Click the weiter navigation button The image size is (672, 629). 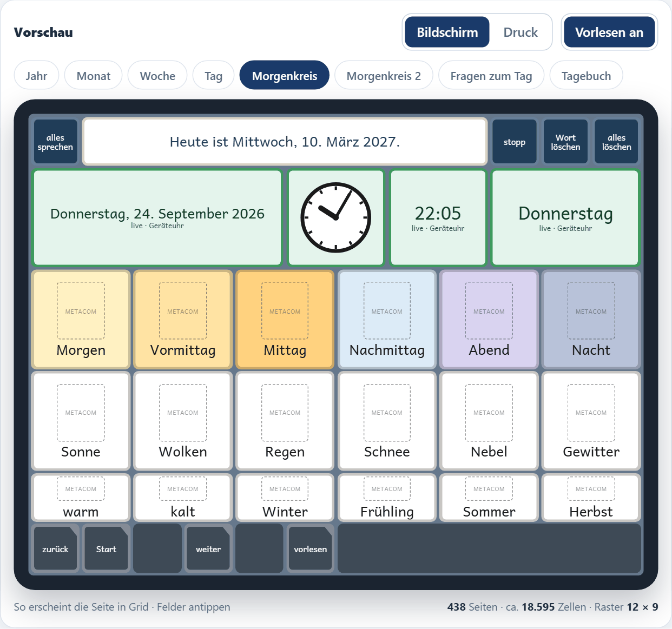coord(208,548)
